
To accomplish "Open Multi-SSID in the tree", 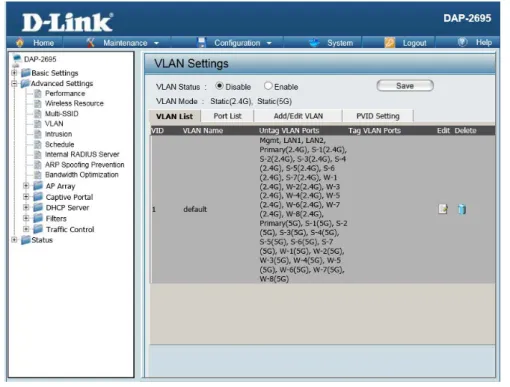I will pos(62,114).
